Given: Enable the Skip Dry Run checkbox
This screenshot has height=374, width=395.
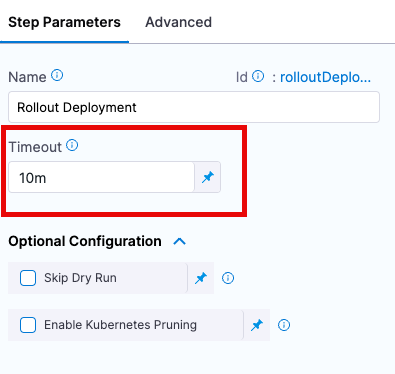Looking at the screenshot, I should click(x=28, y=278).
